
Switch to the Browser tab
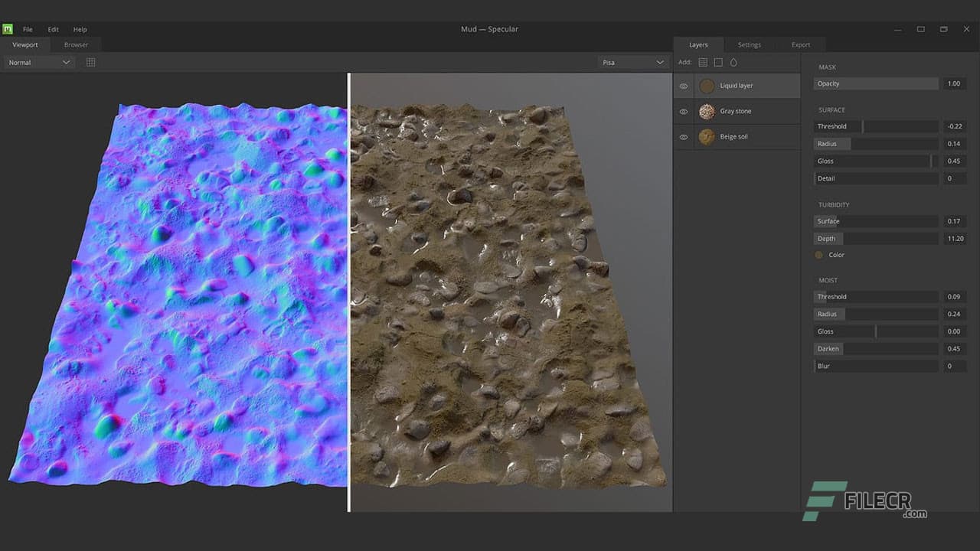point(74,44)
